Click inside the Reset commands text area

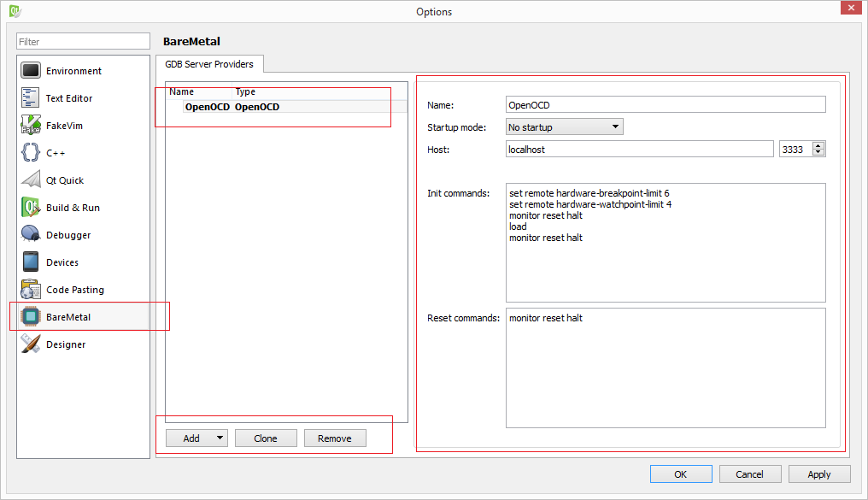[x=666, y=368]
